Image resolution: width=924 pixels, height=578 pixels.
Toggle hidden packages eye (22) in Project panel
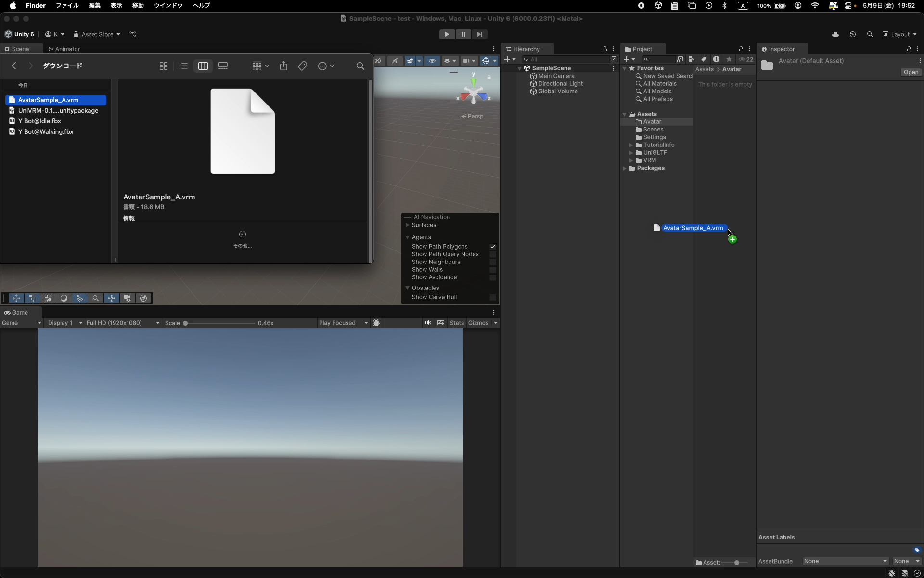746,59
